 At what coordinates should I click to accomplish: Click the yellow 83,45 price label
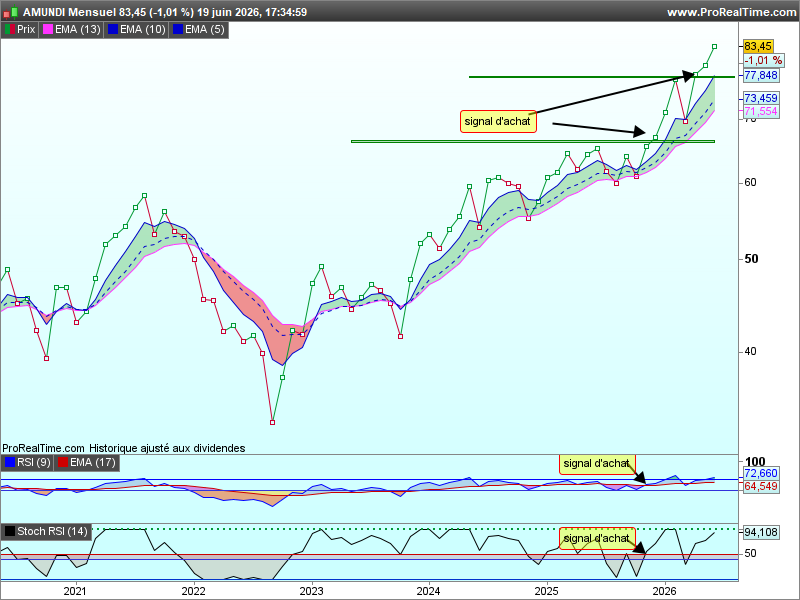(758, 46)
